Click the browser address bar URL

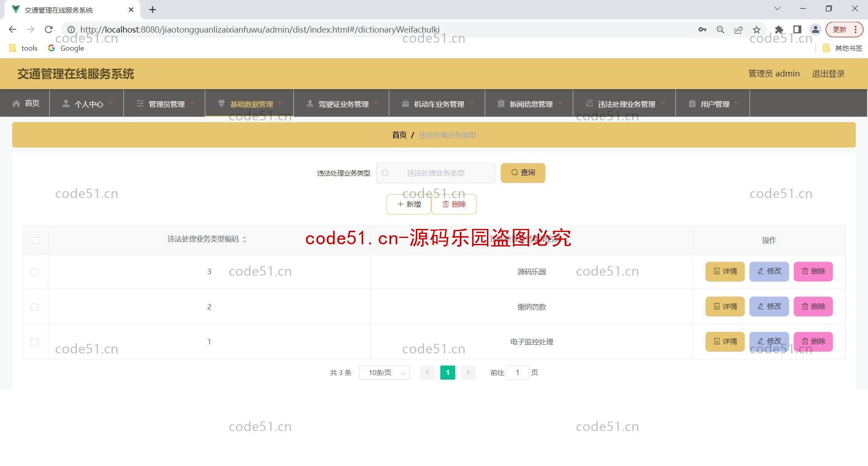(260, 29)
